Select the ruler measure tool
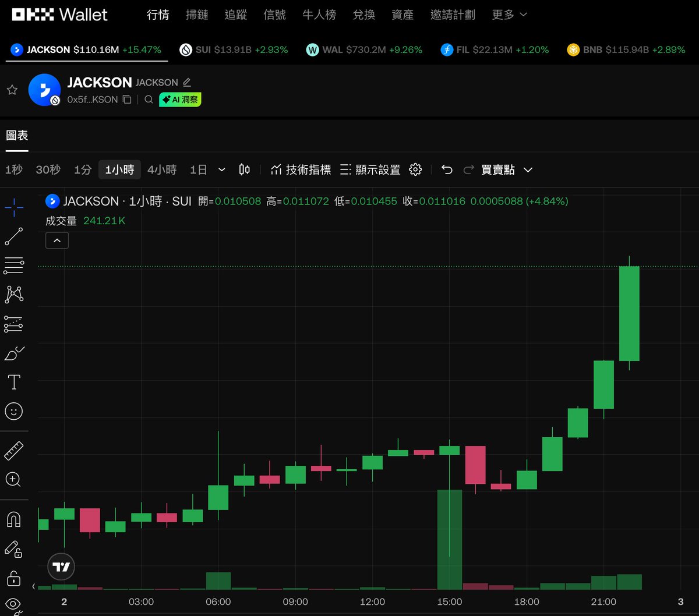 point(14,451)
